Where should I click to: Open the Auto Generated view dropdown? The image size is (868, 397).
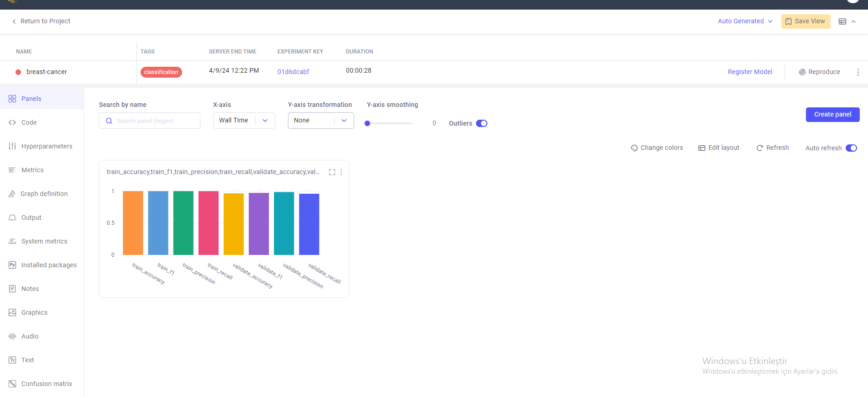click(x=745, y=21)
